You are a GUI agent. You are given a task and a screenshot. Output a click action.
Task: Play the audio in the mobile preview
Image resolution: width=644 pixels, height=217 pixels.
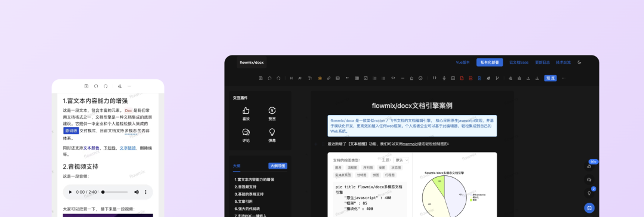coord(70,192)
